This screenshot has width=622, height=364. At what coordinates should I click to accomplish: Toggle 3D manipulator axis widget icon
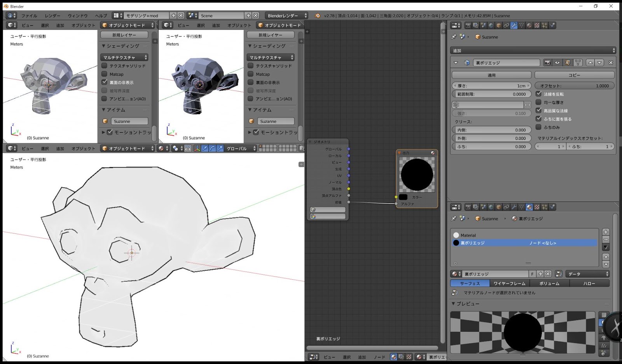[x=197, y=148]
